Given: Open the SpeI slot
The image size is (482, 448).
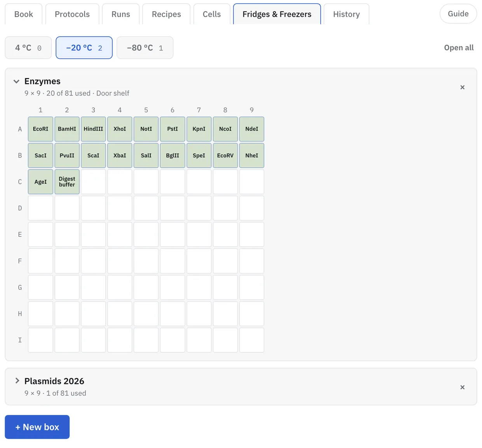Looking at the screenshot, I should click(199, 155).
